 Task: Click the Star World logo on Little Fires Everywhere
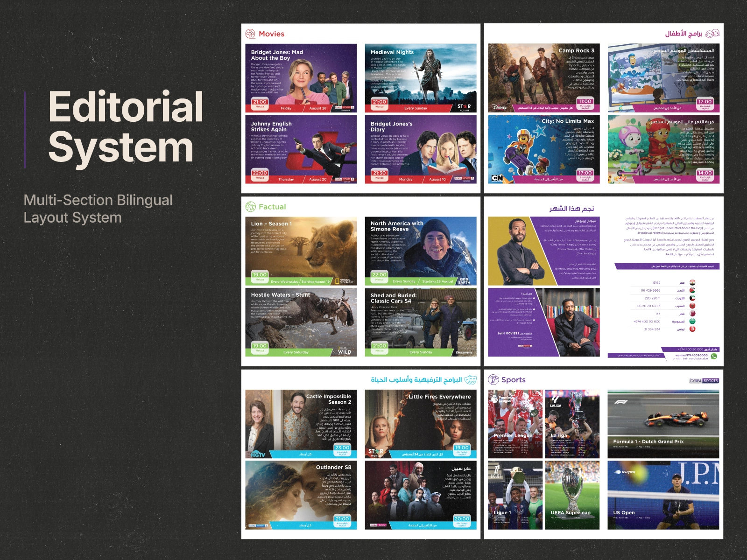click(376, 452)
